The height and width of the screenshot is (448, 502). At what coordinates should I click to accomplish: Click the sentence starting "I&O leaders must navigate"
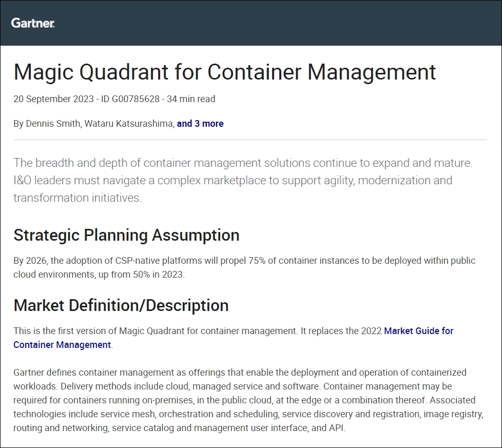pyautogui.click(x=233, y=181)
